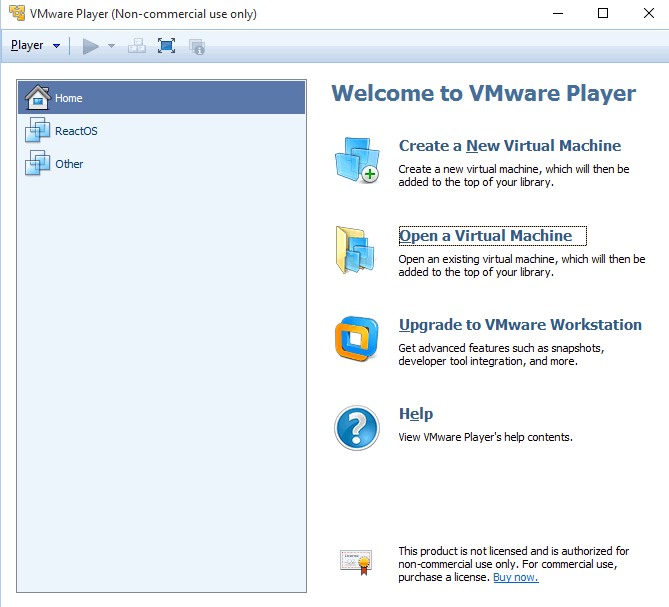
Task: Click the blue question mark help icon
Action: point(357,428)
